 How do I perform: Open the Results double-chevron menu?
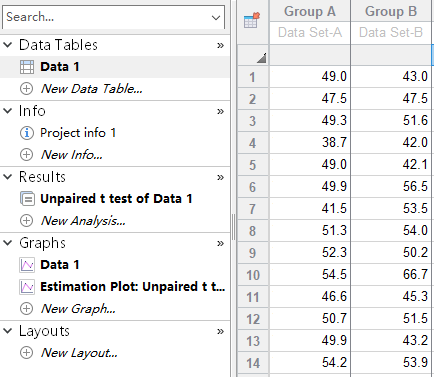tap(220, 177)
